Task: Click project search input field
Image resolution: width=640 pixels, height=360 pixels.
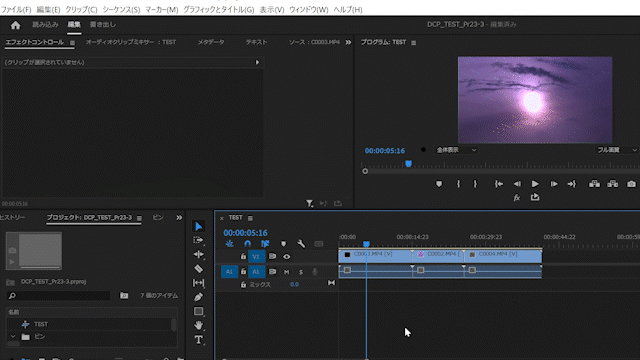Action: (59, 296)
